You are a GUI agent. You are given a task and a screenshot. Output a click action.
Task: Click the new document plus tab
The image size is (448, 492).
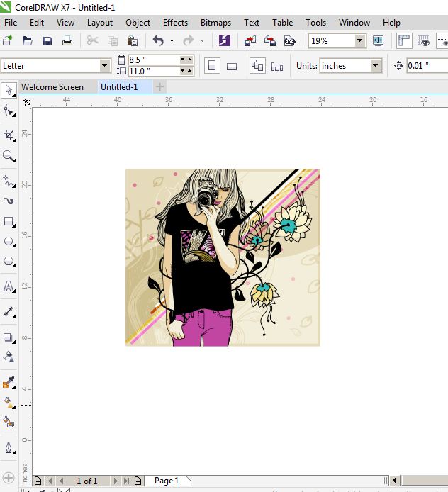coord(159,87)
